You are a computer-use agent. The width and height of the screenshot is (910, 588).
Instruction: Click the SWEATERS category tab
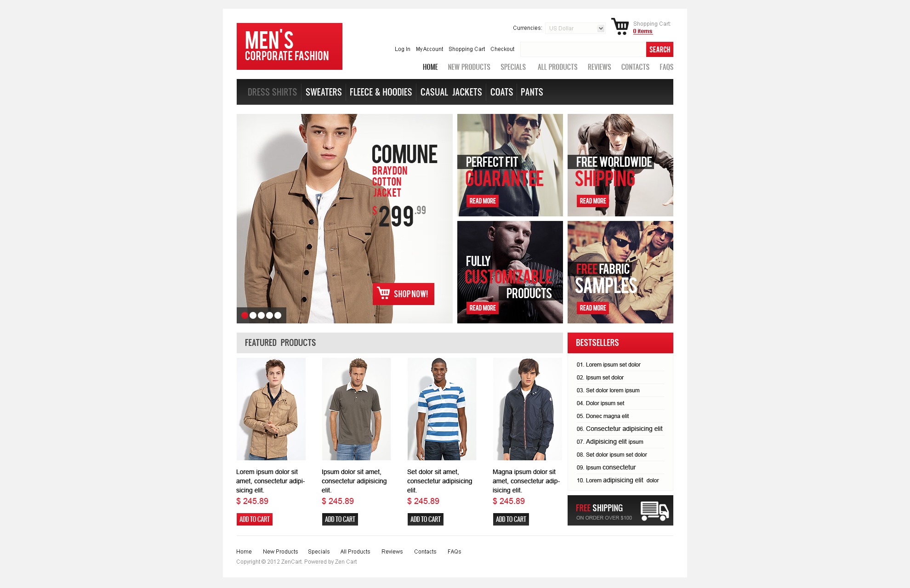tap(323, 91)
